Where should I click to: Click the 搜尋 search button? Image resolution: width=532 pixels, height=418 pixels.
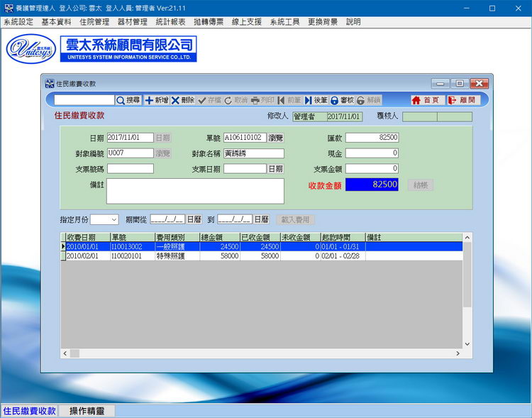click(x=128, y=101)
